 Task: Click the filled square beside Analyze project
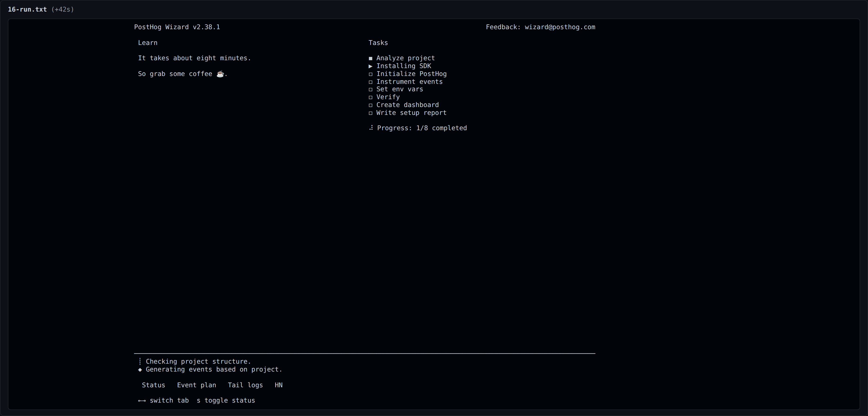371,58
